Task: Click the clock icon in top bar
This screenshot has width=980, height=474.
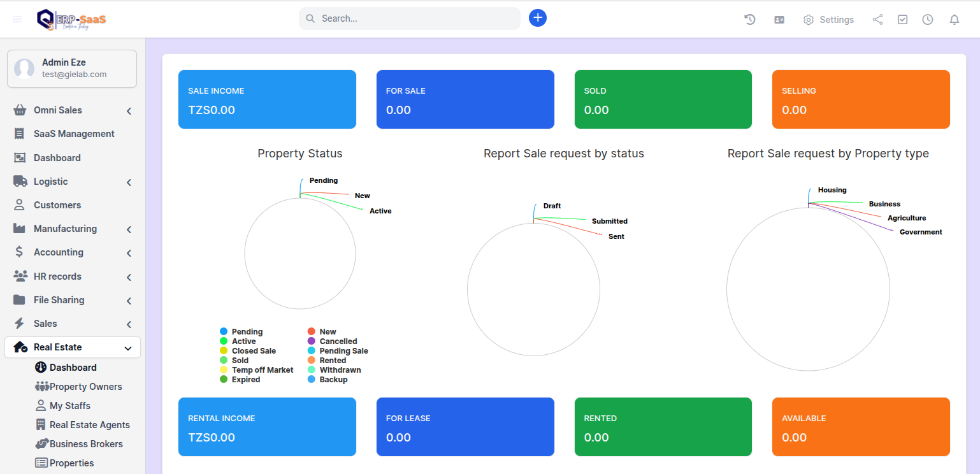Action: [x=927, y=20]
